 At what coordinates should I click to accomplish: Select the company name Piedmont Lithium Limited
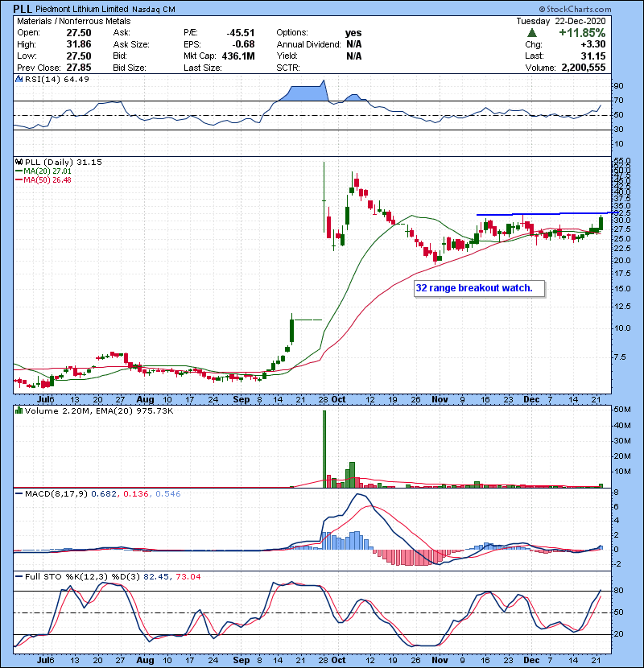point(82,9)
